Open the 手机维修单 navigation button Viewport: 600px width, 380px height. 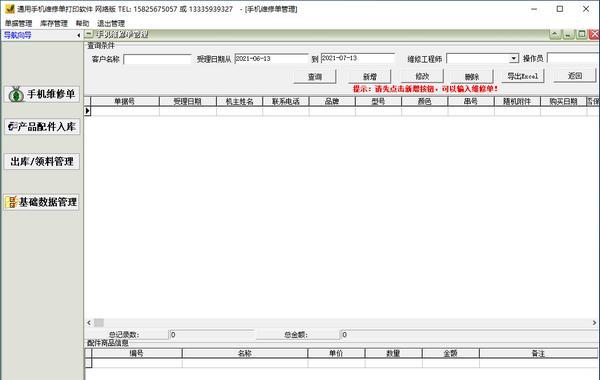click(x=42, y=94)
